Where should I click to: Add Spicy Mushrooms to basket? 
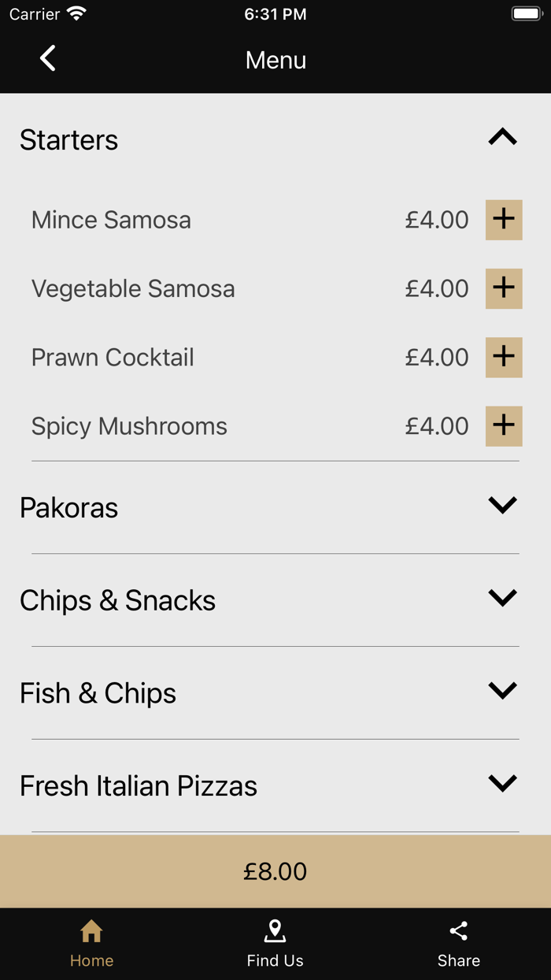pyautogui.click(x=504, y=426)
